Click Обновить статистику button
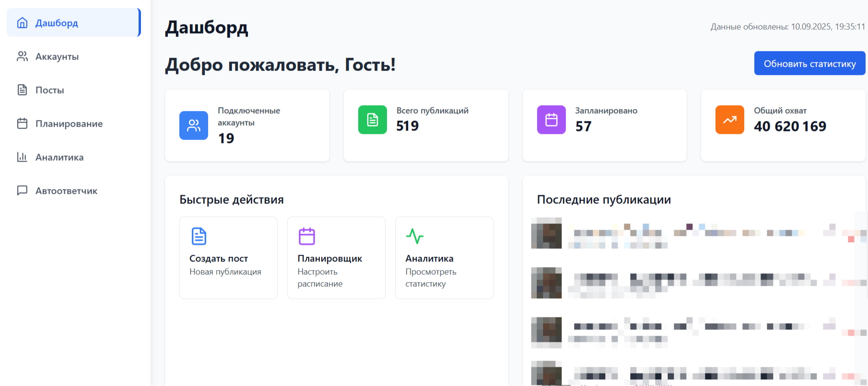Viewport: 868px width, 386px height. 809,63
